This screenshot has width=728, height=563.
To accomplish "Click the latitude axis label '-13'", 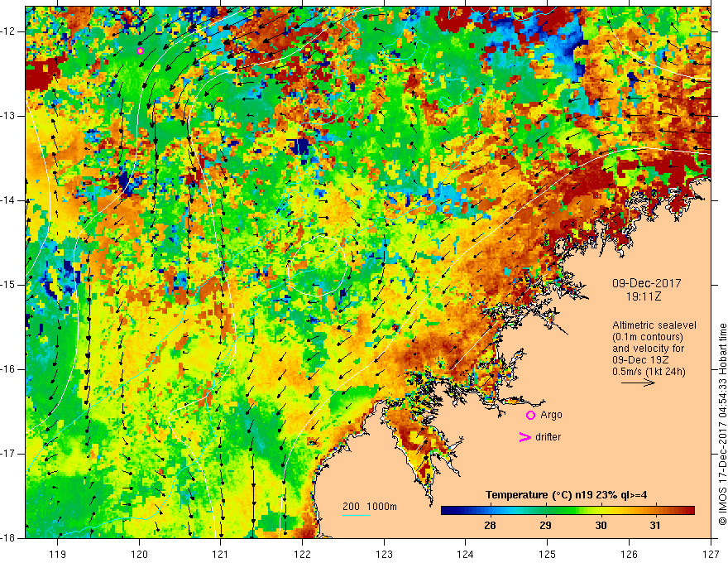I will pos(8,116).
